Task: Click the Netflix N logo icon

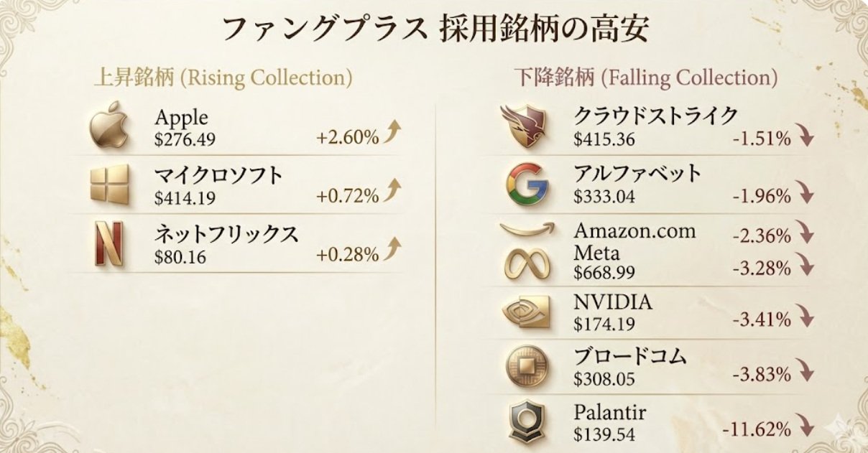Action: click(108, 244)
